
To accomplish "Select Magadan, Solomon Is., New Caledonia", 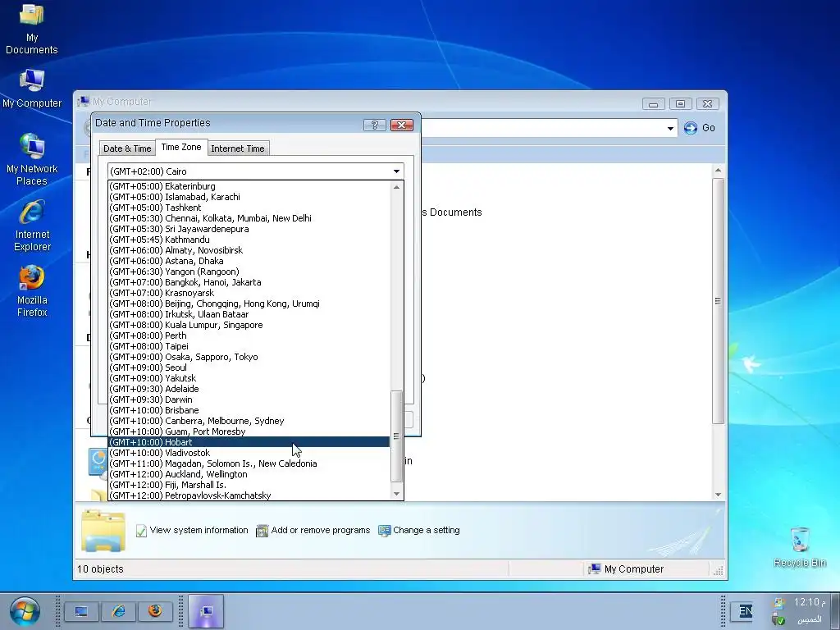I will pyautogui.click(x=249, y=464).
